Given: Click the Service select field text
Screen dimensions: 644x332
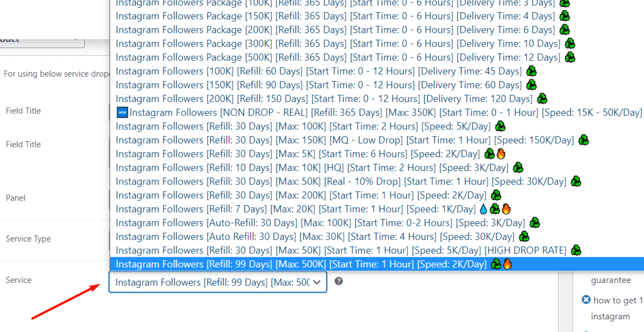Looking at the screenshot, I should pos(212,282).
